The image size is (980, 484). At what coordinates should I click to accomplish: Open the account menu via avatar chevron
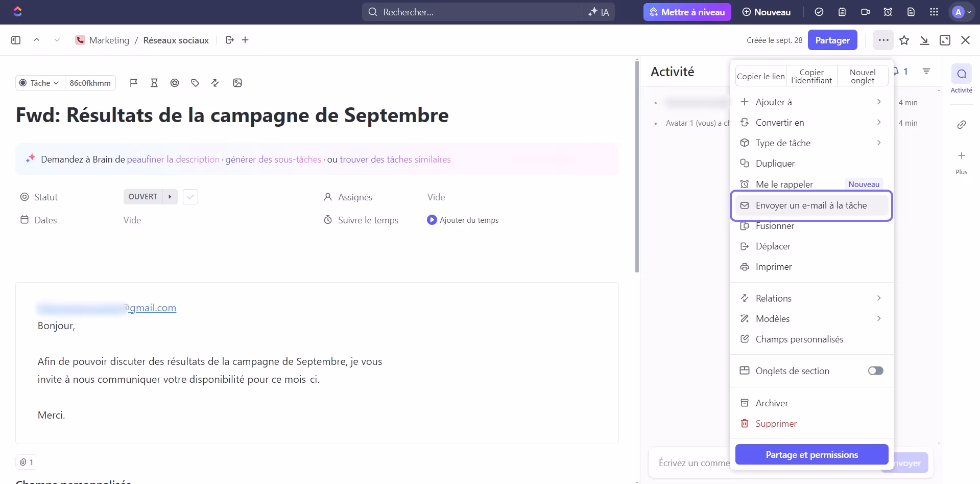[970, 12]
